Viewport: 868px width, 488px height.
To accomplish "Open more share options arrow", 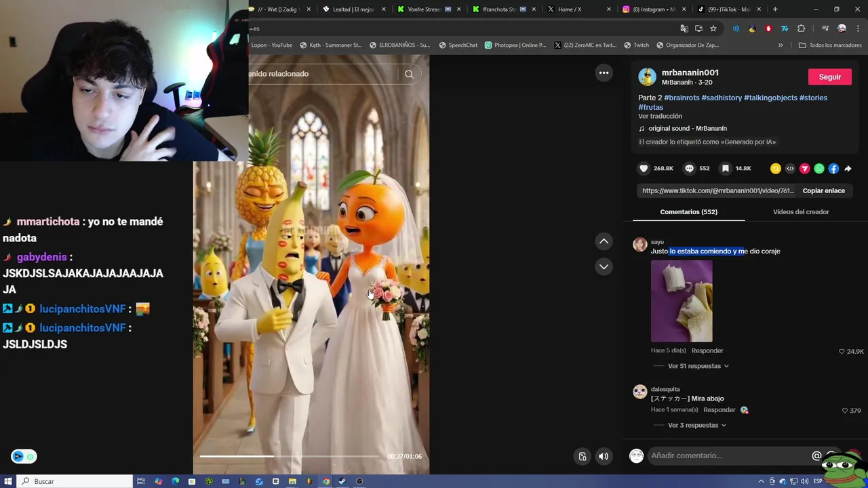I will [x=848, y=169].
